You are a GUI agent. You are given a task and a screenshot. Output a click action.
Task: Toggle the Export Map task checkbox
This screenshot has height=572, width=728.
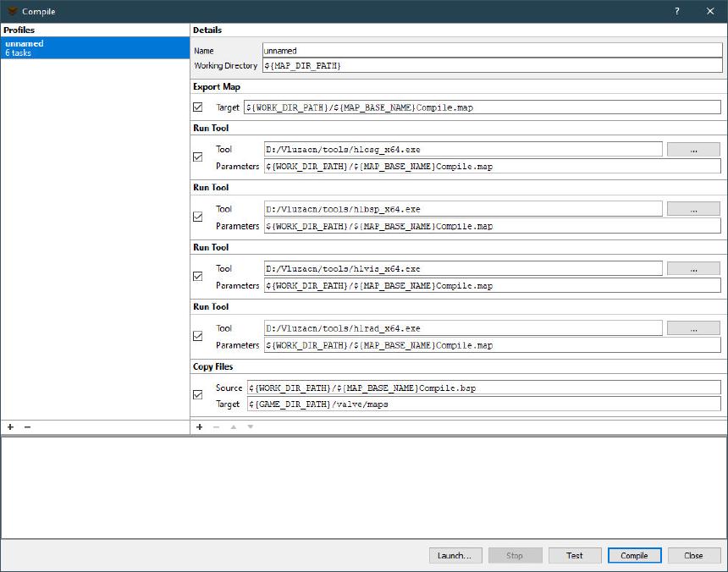point(198,107)
